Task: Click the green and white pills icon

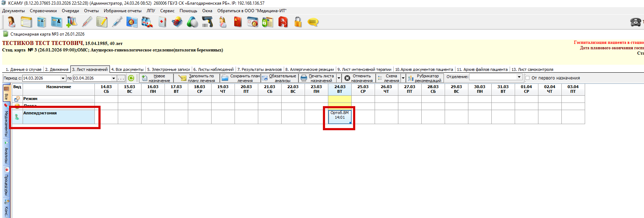Action: 192,22
